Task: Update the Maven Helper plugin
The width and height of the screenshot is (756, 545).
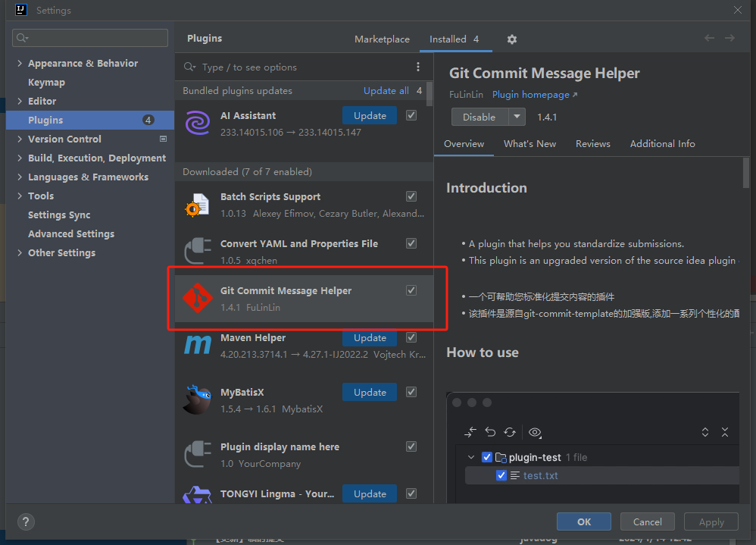Action: pyautogui.click(x=370, y=338)
